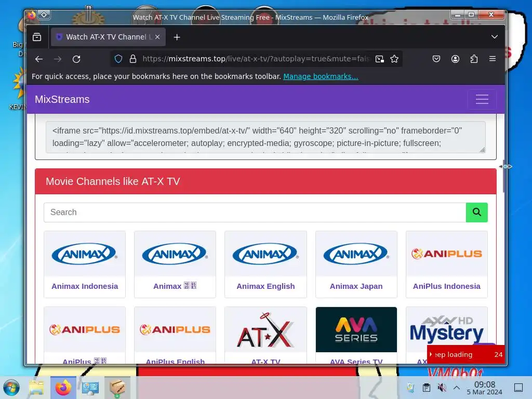Click inside the iframe embed code box
Screen dimensions: 532x399
[x=265, y=137]
